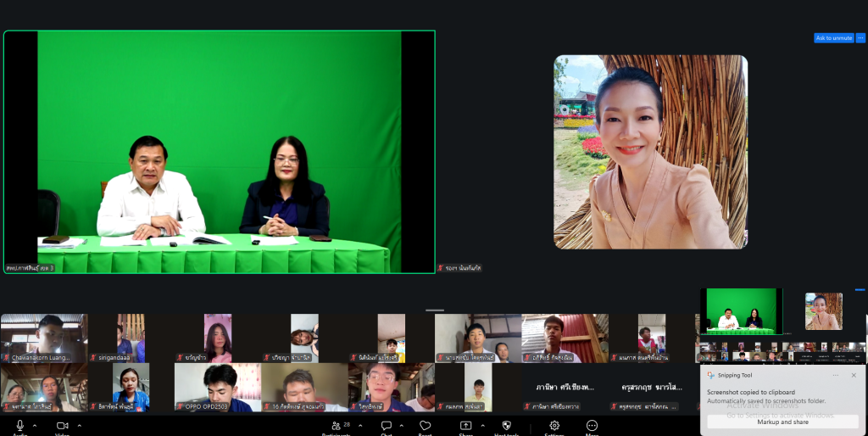Click the Snipping Tool app icon in the notification
The image size is (868, 436).
point(711,375)
